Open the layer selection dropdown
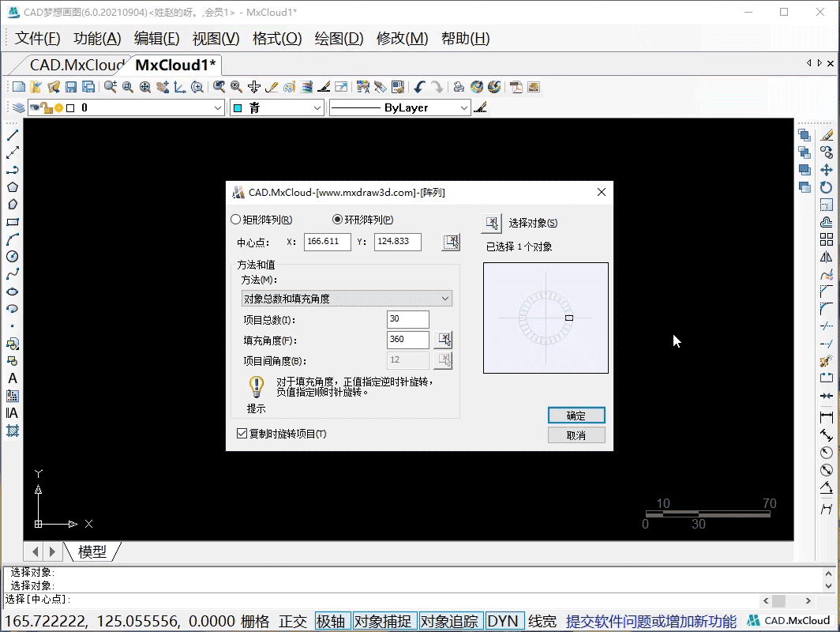Image resolution: width=840 pixels, height=632 pixels. [126, 107]
